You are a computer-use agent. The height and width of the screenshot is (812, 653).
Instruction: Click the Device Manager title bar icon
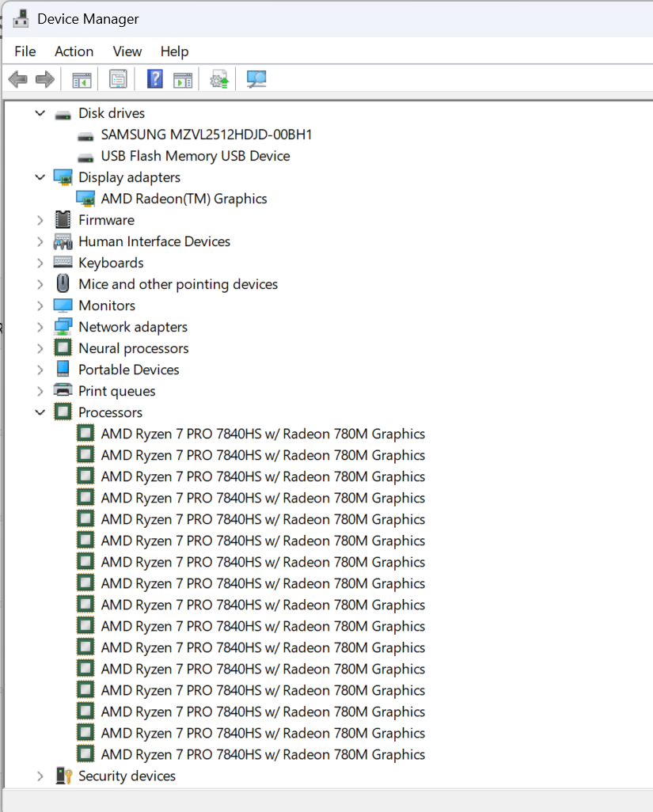click(x=21, y=19)
